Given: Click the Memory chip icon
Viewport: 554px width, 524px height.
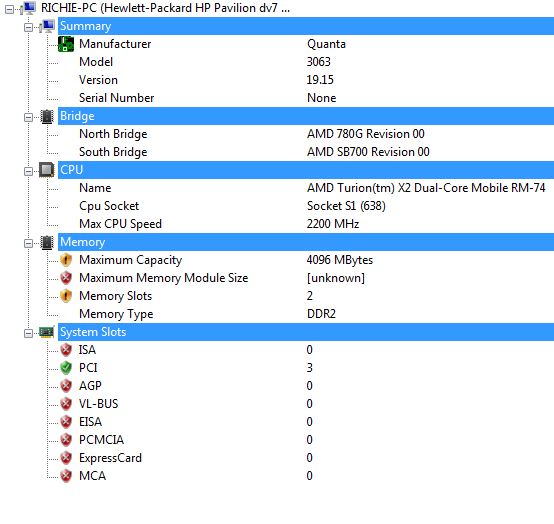Looking at the screenshot, I should 47,242.
